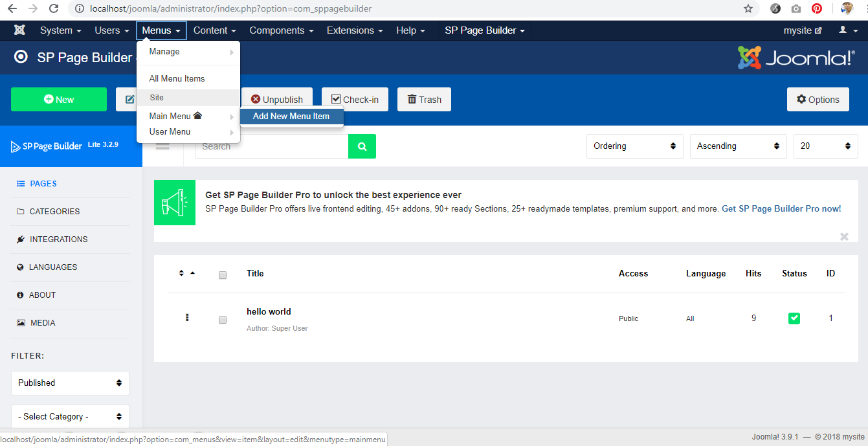
Task: Reload the page with the browser refresh icon
Action: tap(54, 8)
